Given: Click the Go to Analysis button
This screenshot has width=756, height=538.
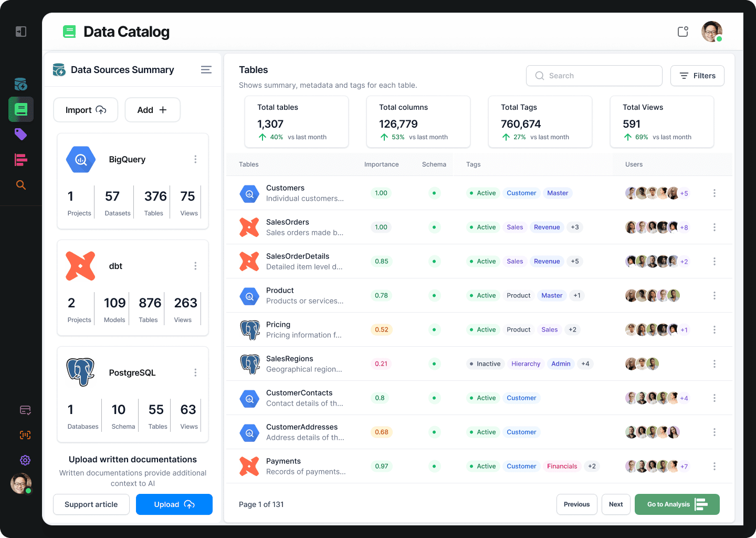Looking at the screenshot, I should [x=677, y=504].
